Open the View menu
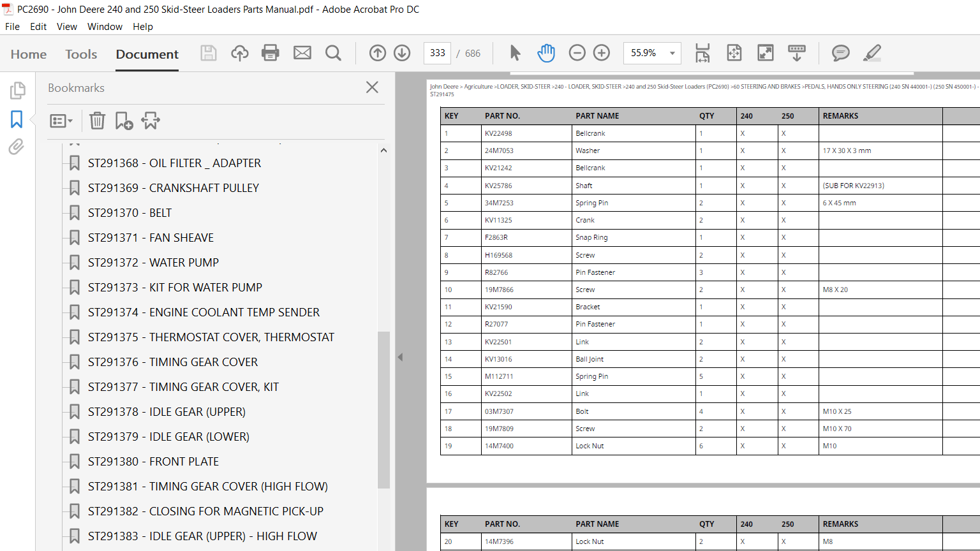980x551 pixels. click(67, 27)
